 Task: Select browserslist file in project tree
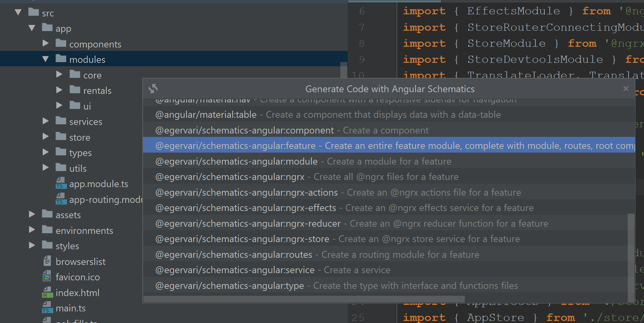click(81, 262)
